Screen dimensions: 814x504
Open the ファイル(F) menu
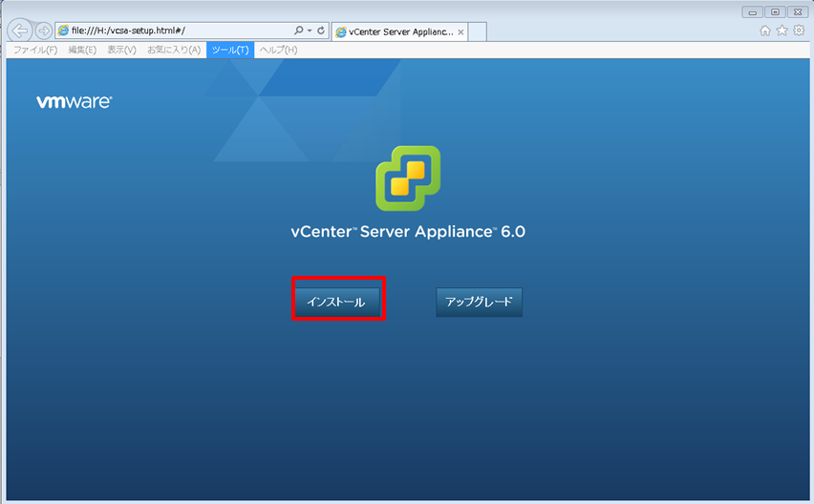coord(35,50)
